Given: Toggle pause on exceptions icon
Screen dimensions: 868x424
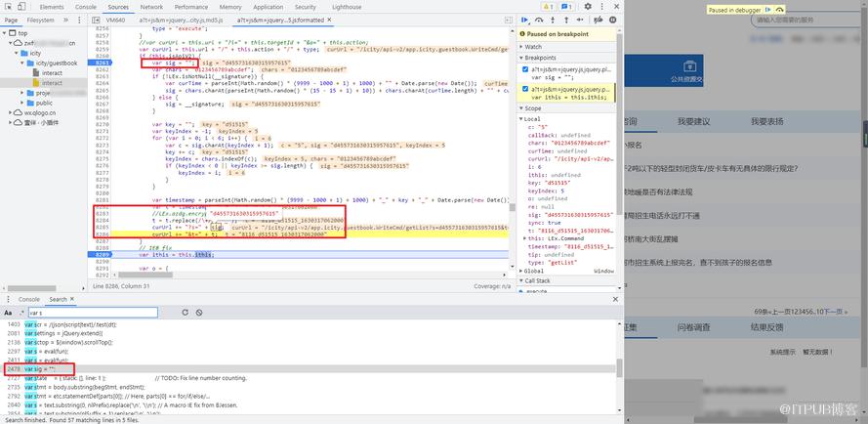Looking at the screenshot, I should (x=613, y=20).
